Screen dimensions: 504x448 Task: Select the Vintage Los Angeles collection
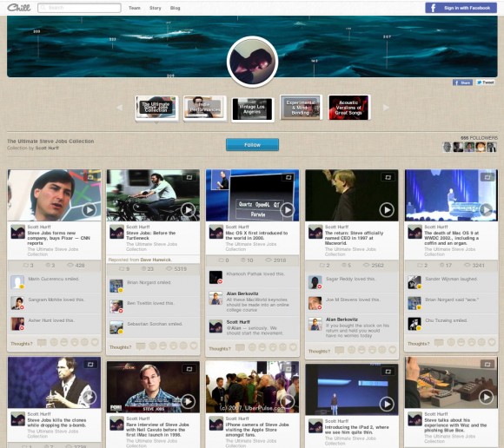coord(252,109)
